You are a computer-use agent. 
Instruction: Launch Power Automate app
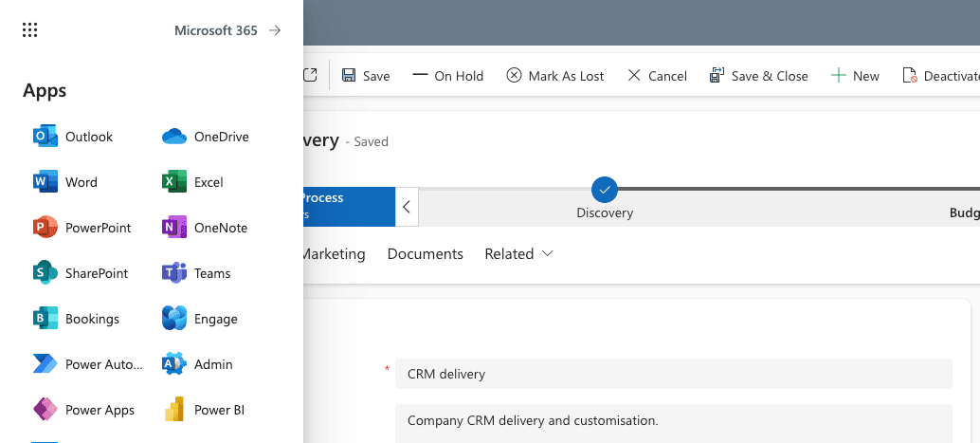click(87, 364)
